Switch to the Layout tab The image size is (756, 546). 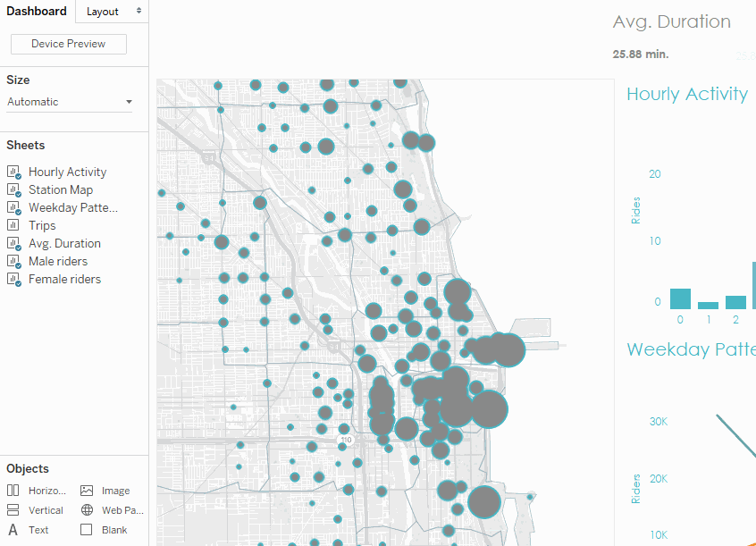click(x=101, y=12)
